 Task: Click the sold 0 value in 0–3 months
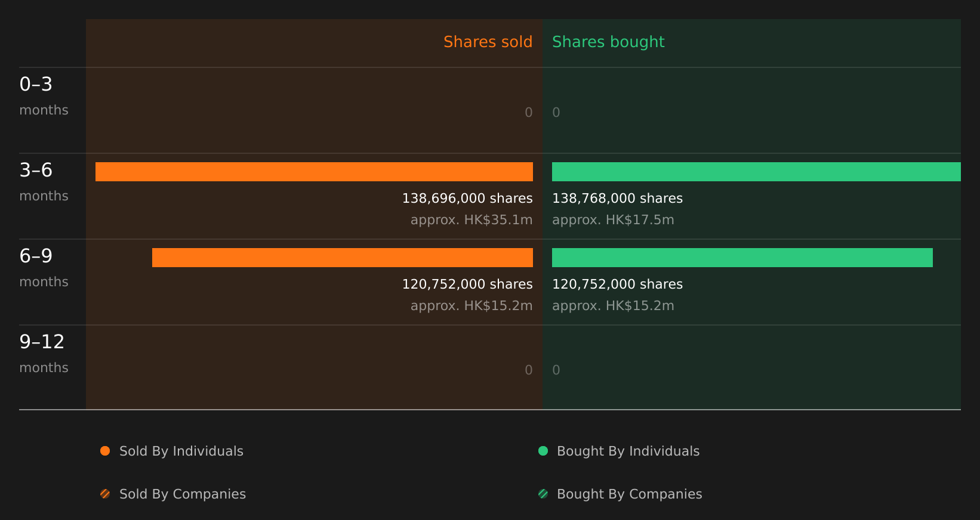point(529,113)
